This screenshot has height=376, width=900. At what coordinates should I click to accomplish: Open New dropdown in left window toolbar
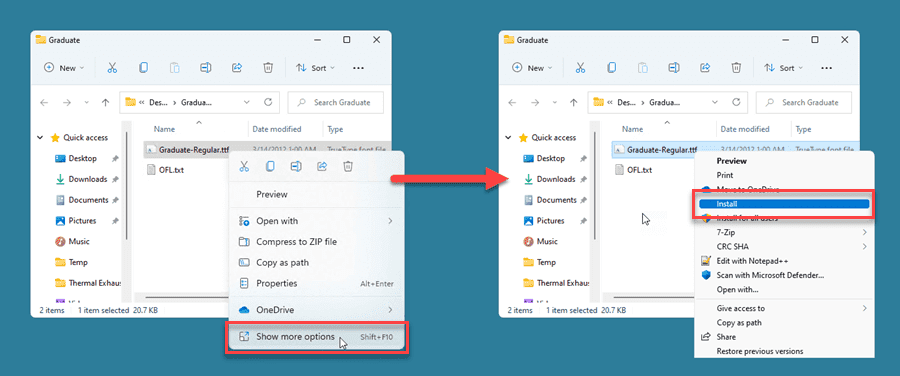pos(64,68)
